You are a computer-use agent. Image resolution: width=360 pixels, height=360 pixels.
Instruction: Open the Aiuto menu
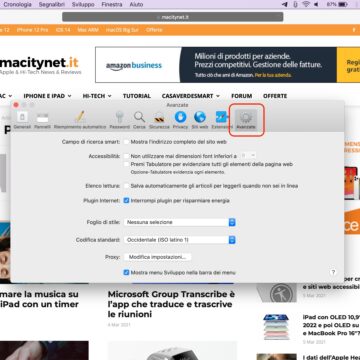click(136, 4)
